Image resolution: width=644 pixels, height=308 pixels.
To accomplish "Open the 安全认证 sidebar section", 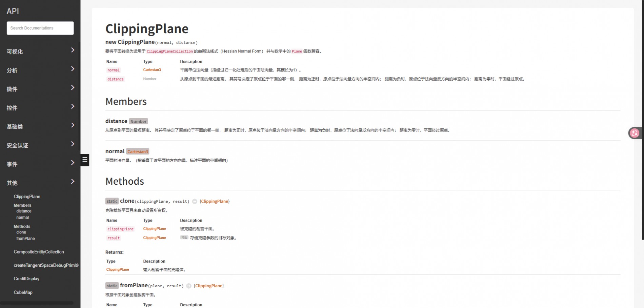I will click(73, 144).
